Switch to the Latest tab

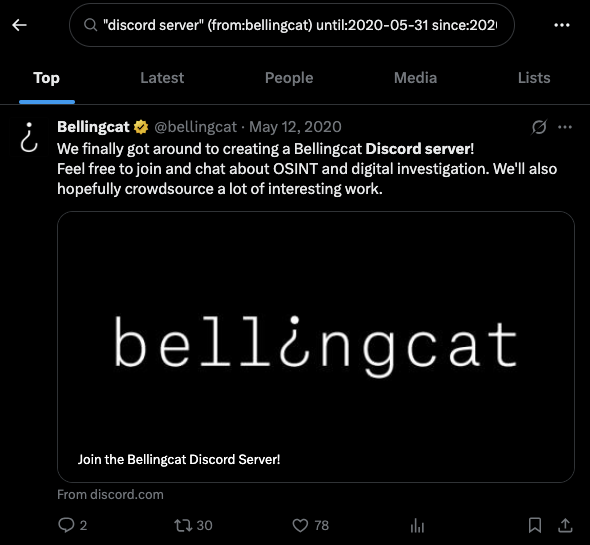[x=162, y=78]
